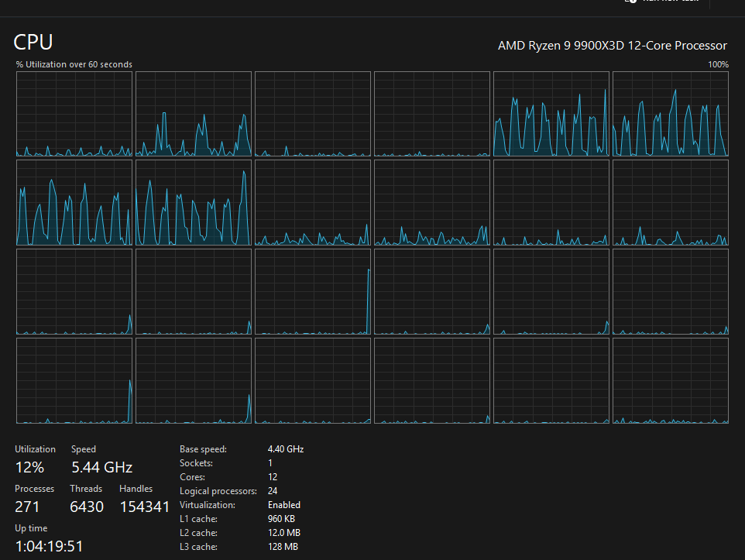Click the Threads label
This screenshot has width=745, height=560.
(x=86, y=489)
